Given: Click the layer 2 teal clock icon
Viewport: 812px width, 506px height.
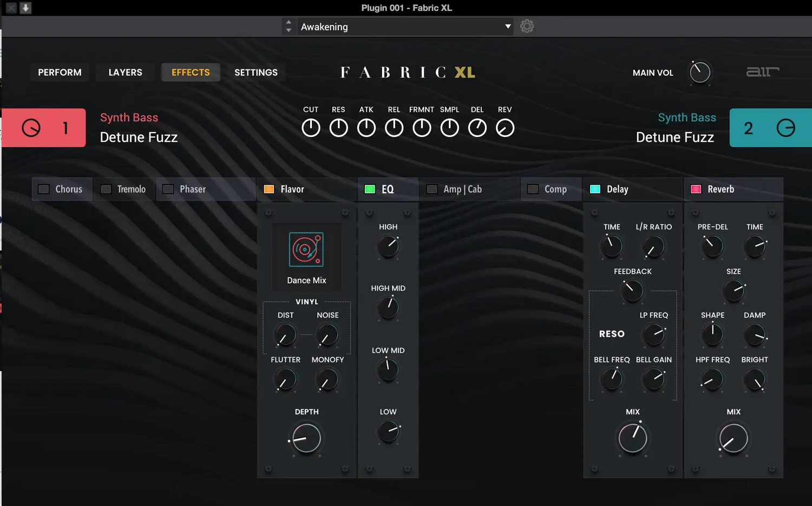Looking at the screenshot, I should 785,128.
